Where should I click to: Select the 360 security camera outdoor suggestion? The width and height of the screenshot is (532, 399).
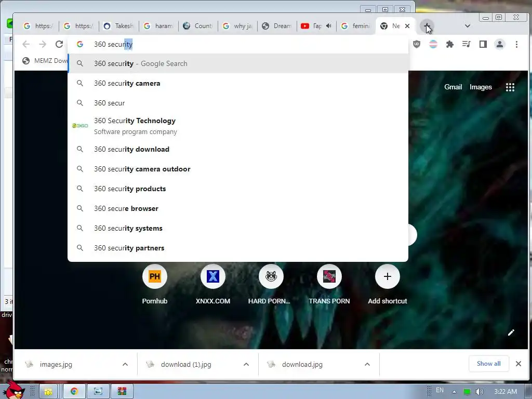click(238, 169)
